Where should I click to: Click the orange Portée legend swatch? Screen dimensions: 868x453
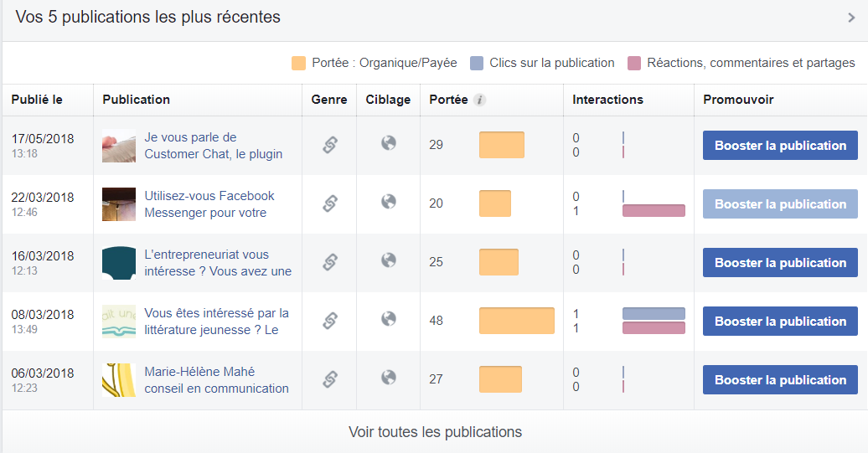tap(298, 63)
